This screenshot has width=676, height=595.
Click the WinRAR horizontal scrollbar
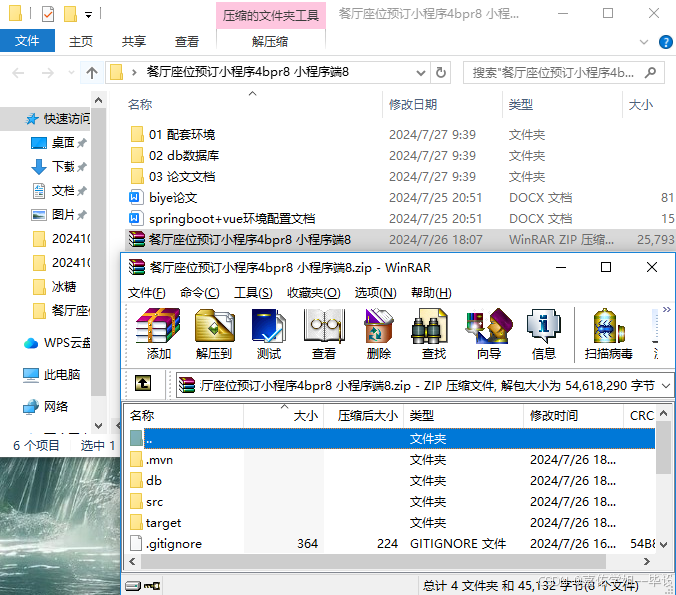click(373, 561)
